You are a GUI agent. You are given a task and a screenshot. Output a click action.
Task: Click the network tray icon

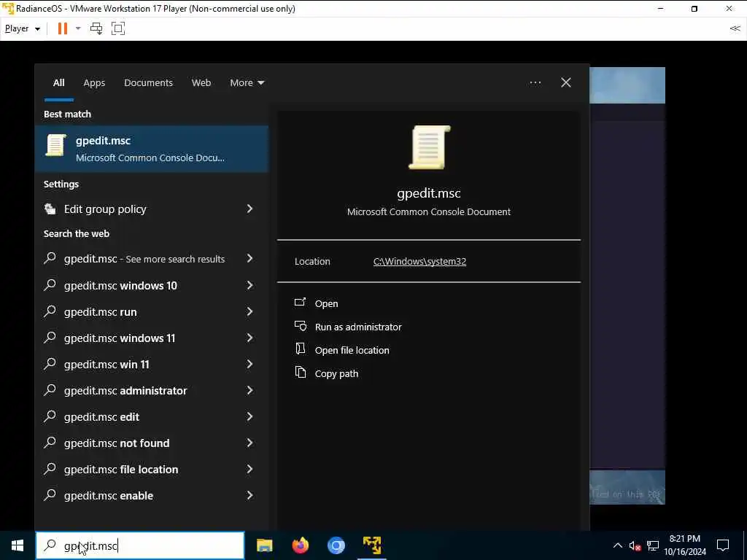[653, 545]
